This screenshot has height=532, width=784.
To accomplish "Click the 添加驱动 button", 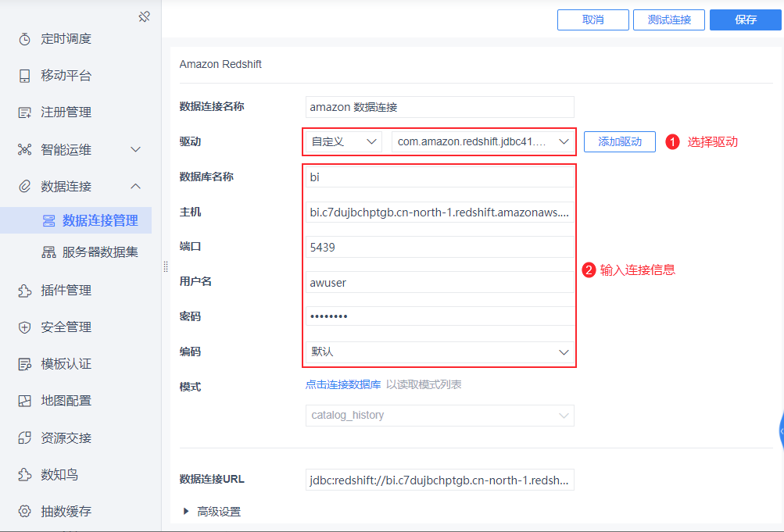I will click(620, 142).
